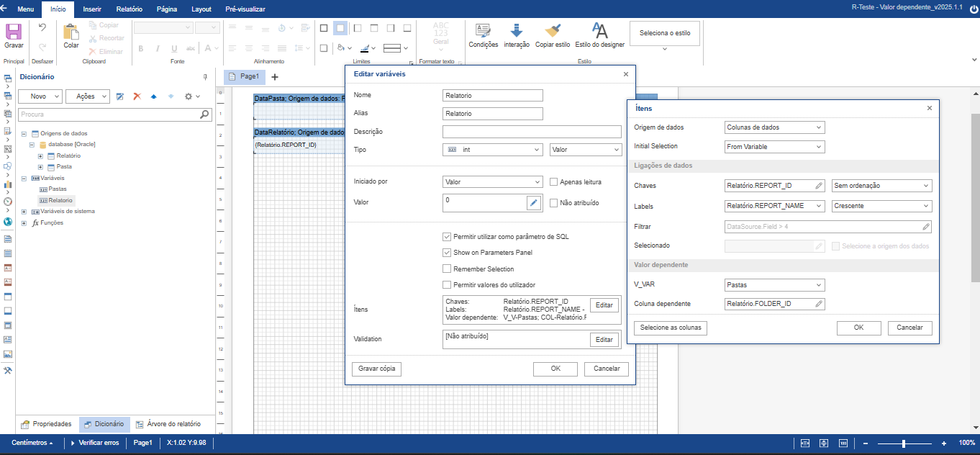Click pencil edit icon beside Valor field
This screenshot has height=455, width=980.
pos(533,203)
